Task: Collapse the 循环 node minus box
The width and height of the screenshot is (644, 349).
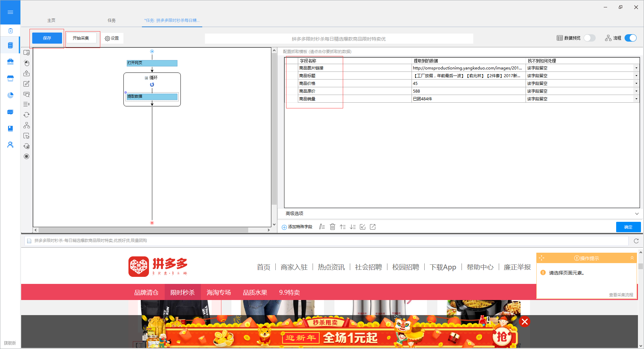Action: tap(146, 78)
